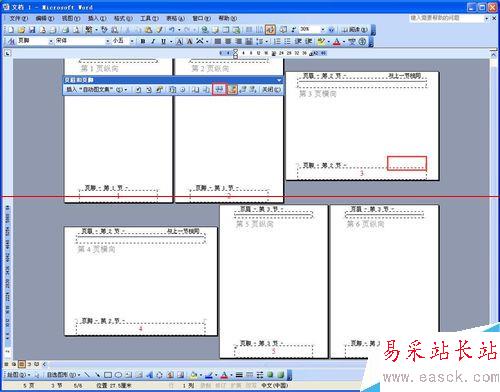Open the 文件 (File) menu
Viewport: 500px width, 392px height.
pos(18,18)
